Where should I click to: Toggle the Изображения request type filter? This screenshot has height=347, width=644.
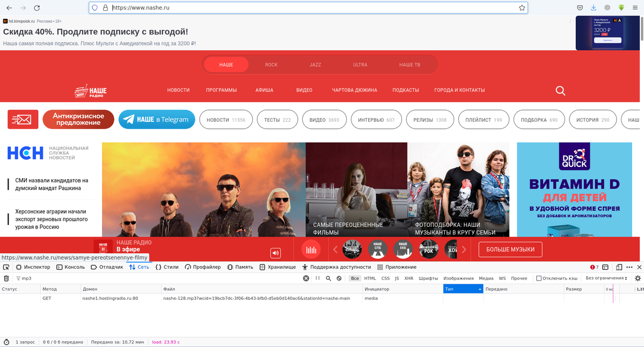pos(458,278)
